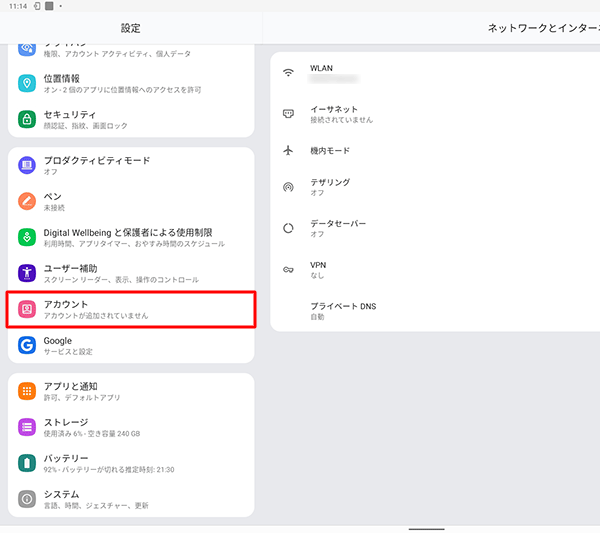Tap the partly hidden privacy eye icon
The width and height of the screenshot is (600, 533).
click(27, 49)
